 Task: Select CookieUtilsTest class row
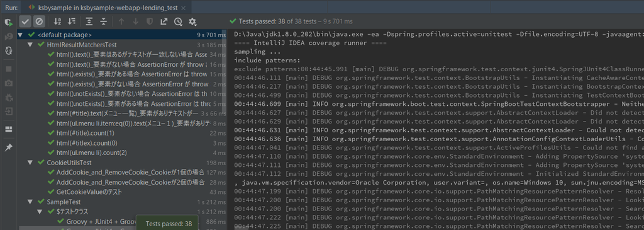(122, 163)
